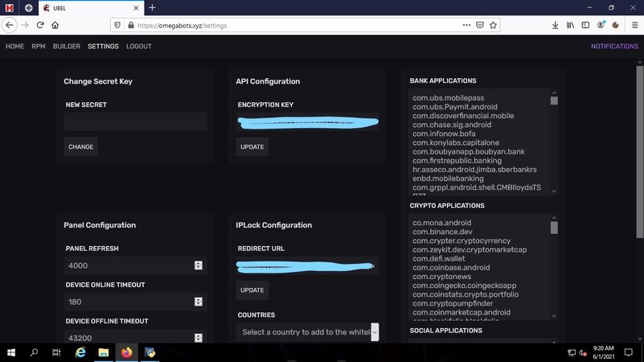The width and height of the screenshot is (644, 362).
Task: Click the browser reload page icon
Action: (x=40, y=25)
